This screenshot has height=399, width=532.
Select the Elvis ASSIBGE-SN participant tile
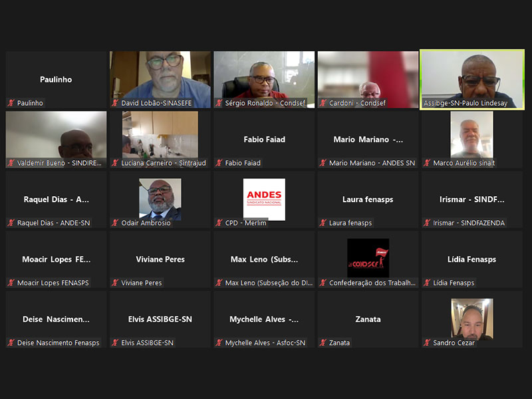[160, 319]
